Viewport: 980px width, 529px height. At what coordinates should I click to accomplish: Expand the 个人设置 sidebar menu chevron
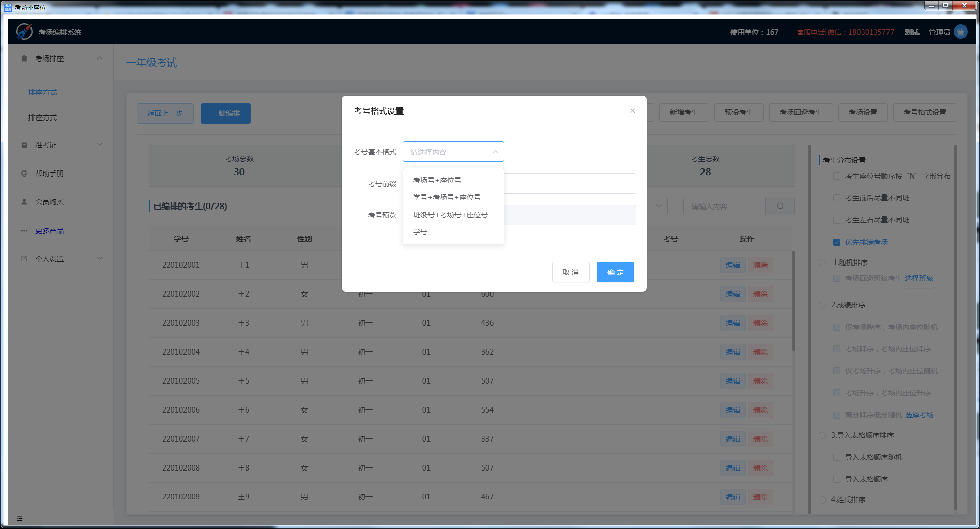coord(100,258)
